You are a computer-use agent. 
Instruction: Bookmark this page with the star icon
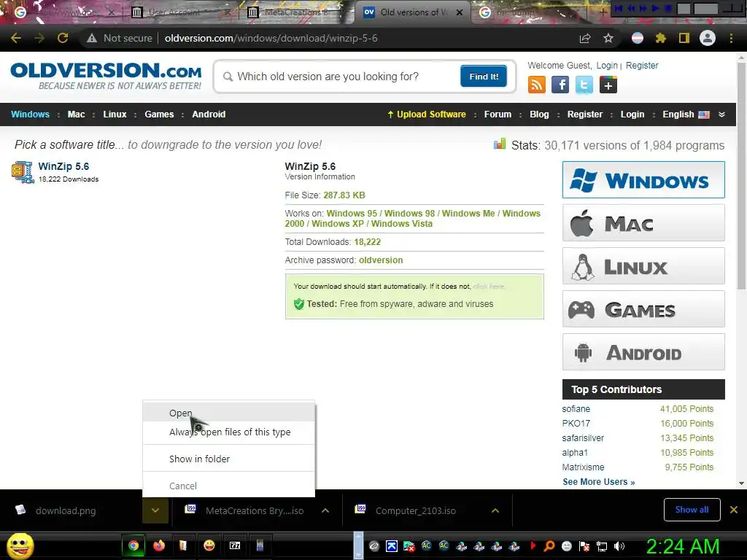pyautogui.click(x=608, y=38)
